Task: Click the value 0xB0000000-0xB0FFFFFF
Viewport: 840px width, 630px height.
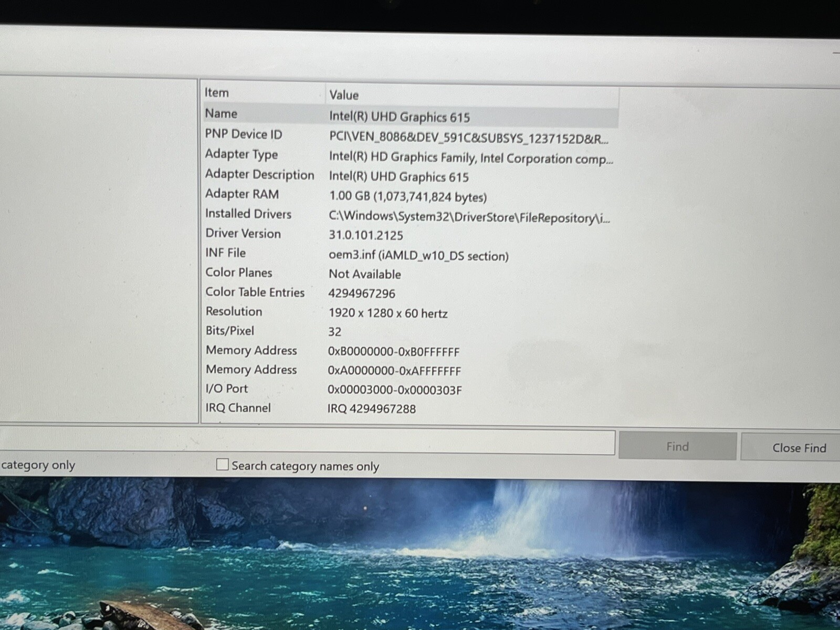Action: click(394, 351)
